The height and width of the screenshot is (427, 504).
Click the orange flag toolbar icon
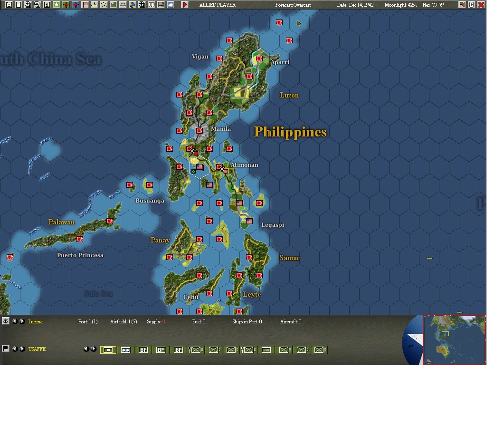pos(85,4)
